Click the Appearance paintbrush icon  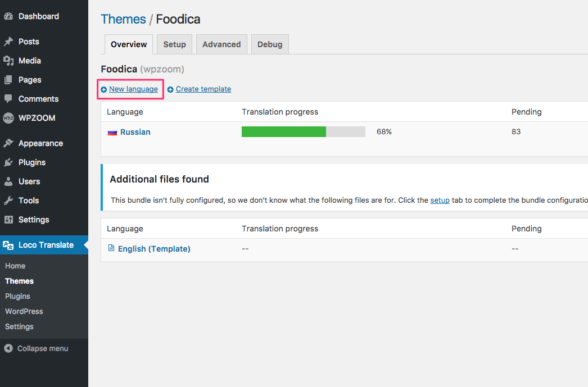click(8, 143)
